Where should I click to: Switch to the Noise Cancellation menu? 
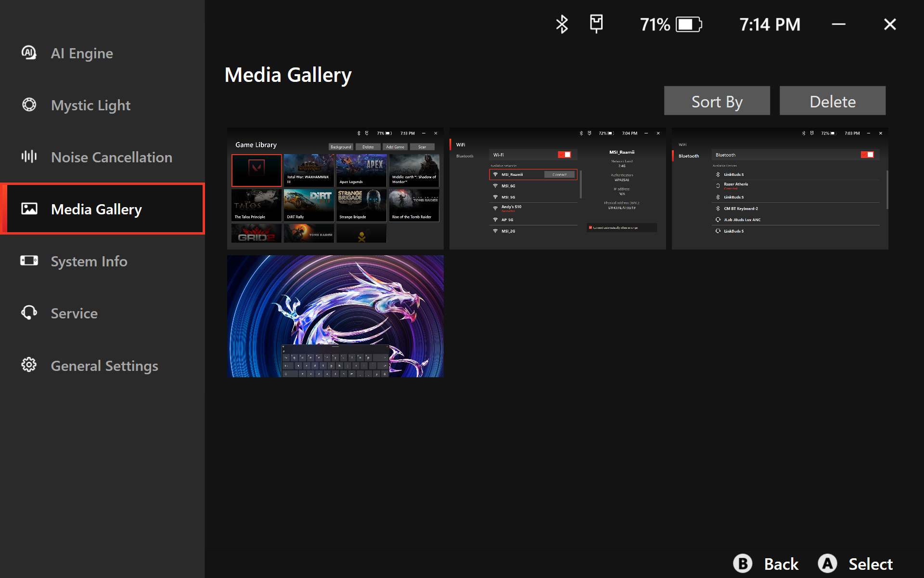coord(111,157)
